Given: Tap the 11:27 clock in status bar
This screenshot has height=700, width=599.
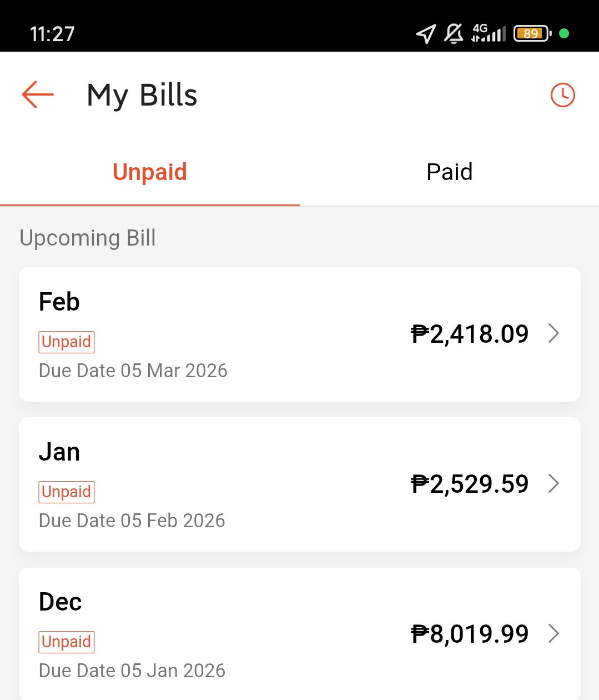Looking at the screenshot, I should click(52, 34).
